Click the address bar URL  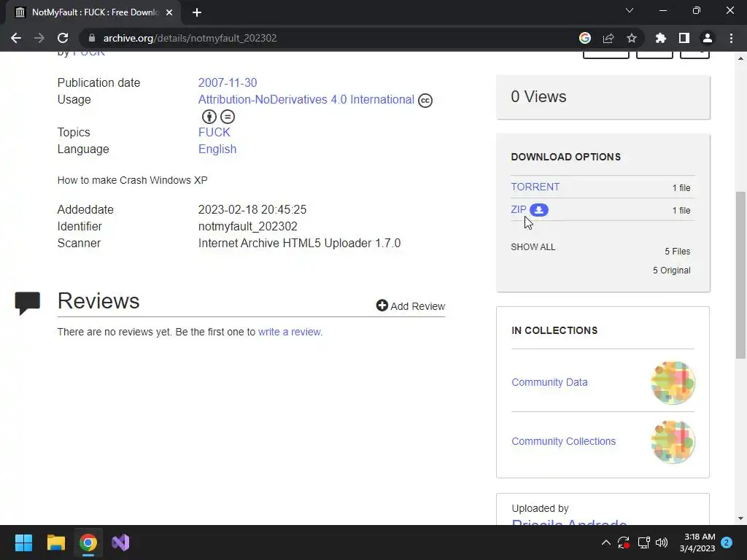(190, 38)
